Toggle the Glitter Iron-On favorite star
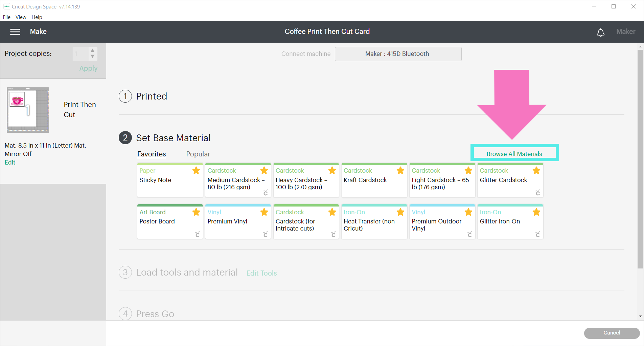 coord(536,212)
